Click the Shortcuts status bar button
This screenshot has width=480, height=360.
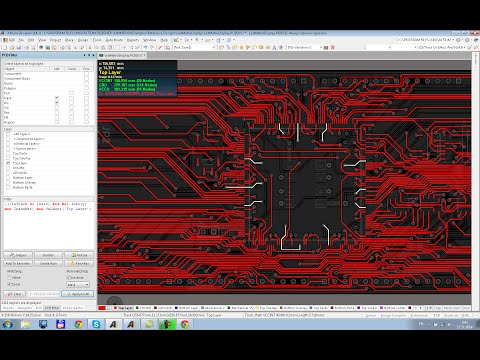(x=451, y=315)
